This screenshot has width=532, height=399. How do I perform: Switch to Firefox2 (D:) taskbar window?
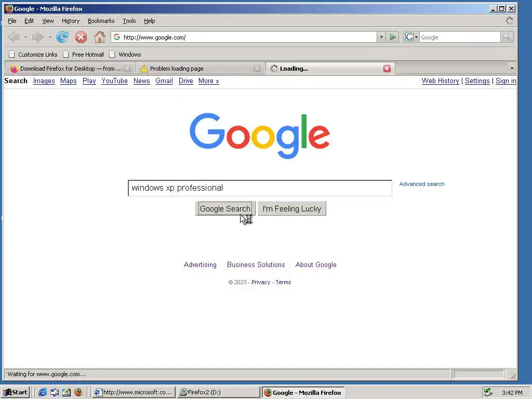pos(219,392)
